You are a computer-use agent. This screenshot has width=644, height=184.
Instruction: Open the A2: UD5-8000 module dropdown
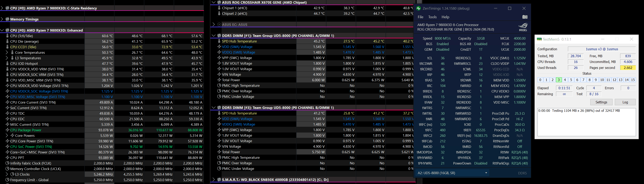[x=452, y=173]
